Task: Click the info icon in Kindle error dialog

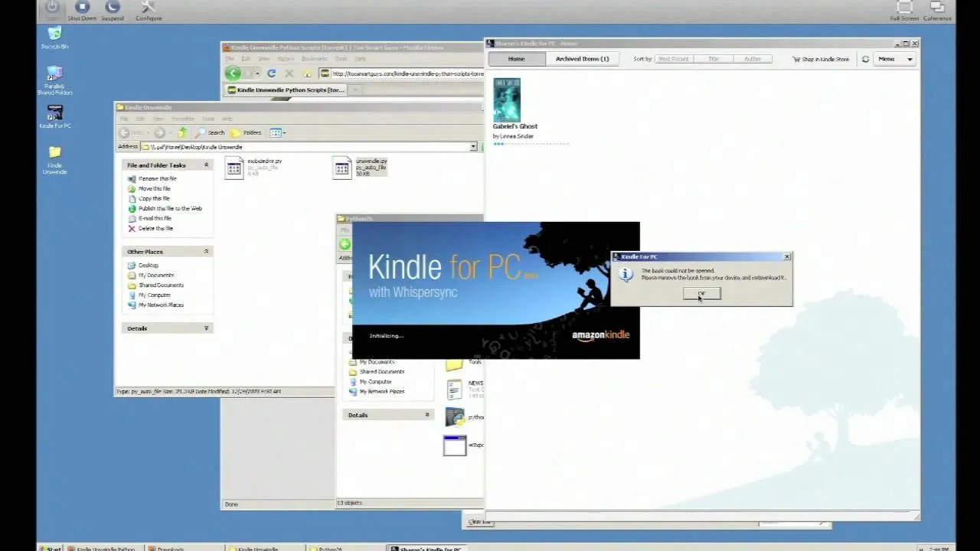Action: (x=626, y=275)
